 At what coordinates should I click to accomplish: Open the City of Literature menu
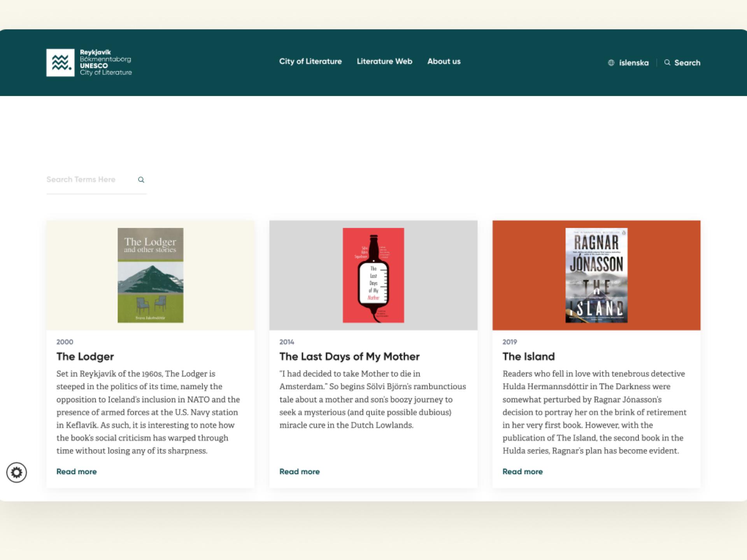click(310, 61)
